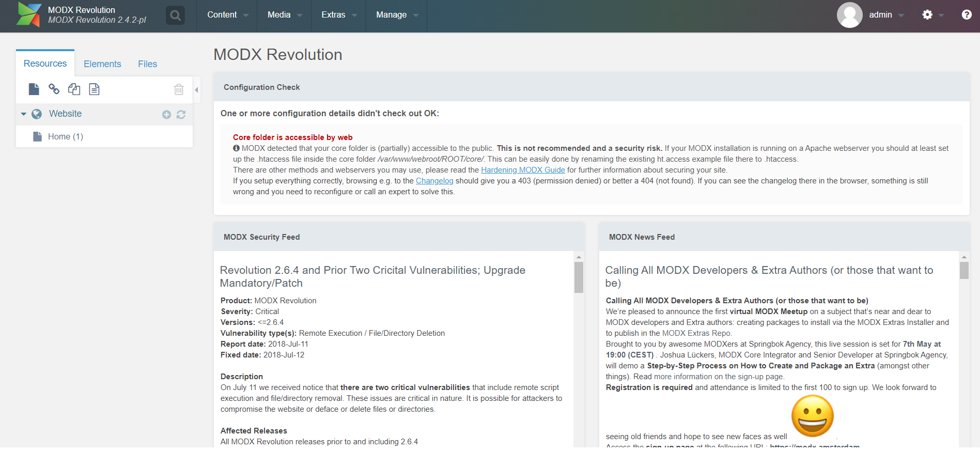Click the News Feed scroll up arrow
The height and width of the screenshot is (451, 980).
pos(964,257)
